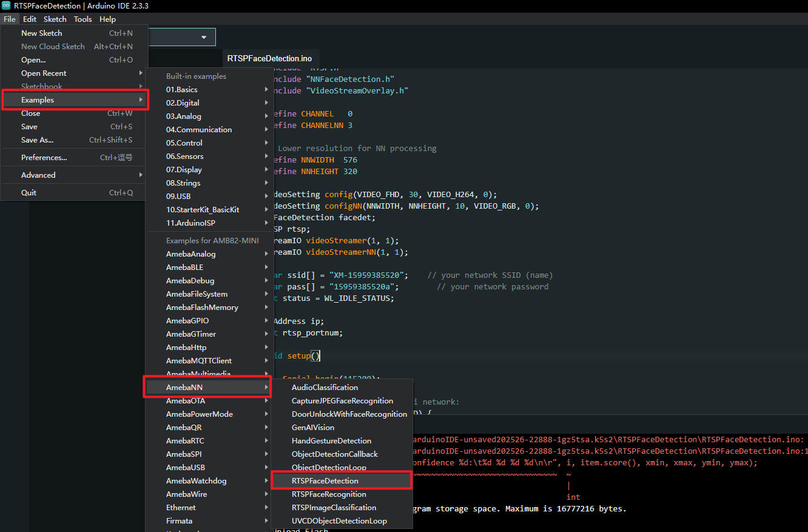808x532 pixels.
Task: Open the RTSPFaceDetection example
Action: pyautogui.click(x=342, y=481)
